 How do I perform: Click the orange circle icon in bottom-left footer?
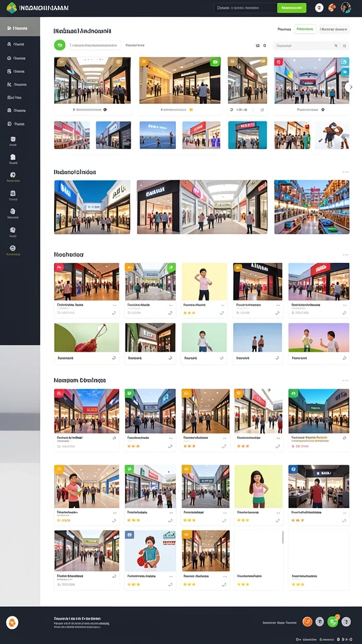click(x=13, y=623)
